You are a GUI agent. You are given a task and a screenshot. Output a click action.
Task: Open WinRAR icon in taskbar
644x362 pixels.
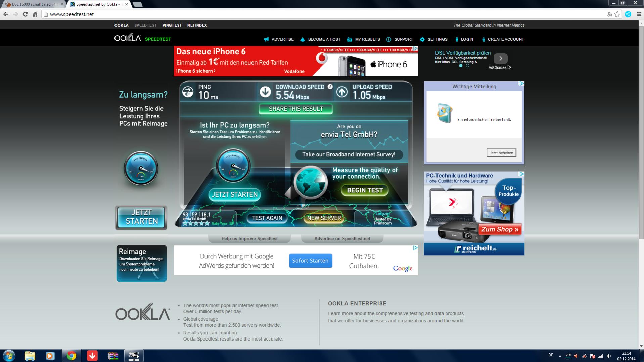113,356
